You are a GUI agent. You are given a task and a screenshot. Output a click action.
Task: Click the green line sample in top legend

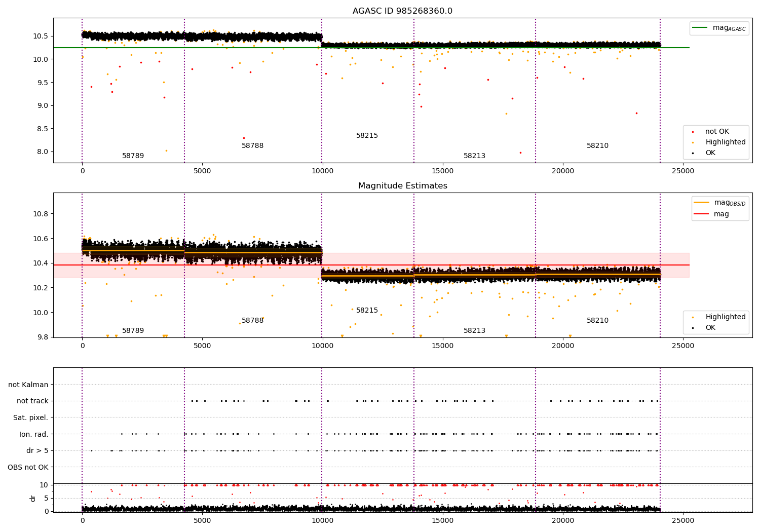coord(700,28)
